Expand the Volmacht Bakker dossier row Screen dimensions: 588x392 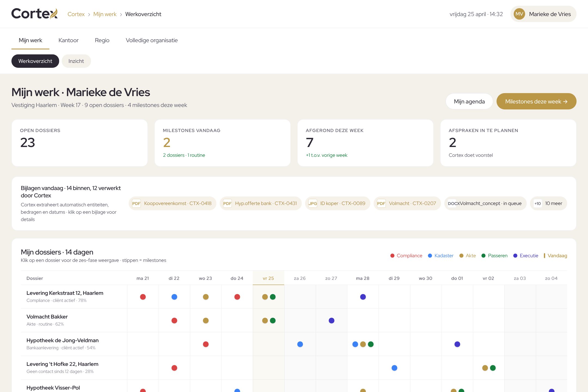pos(294,320)
